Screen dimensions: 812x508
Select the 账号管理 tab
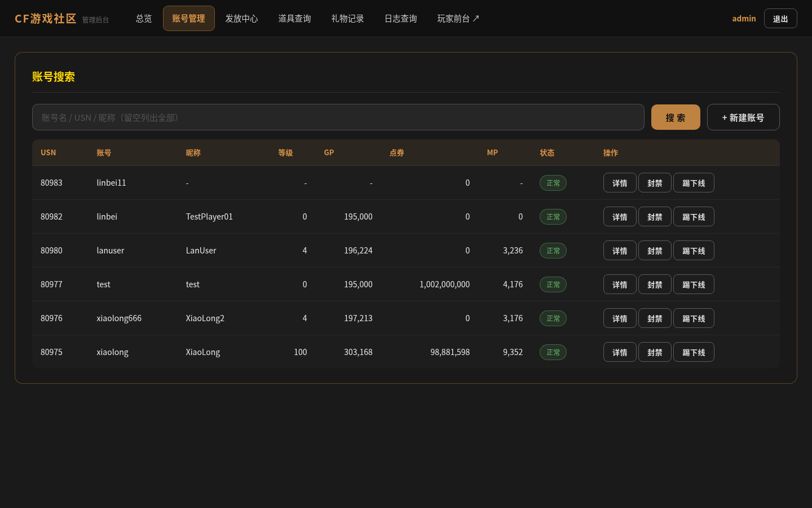pos(189,19)
